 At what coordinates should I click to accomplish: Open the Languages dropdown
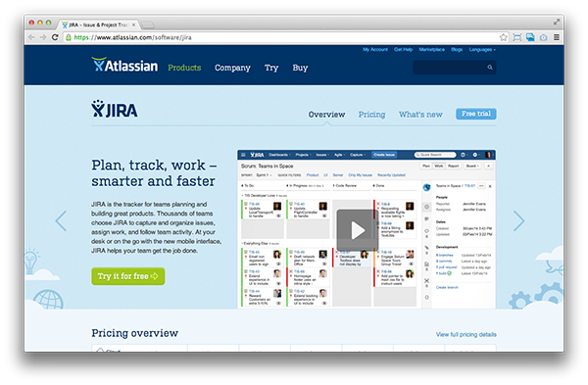[482, 50]
